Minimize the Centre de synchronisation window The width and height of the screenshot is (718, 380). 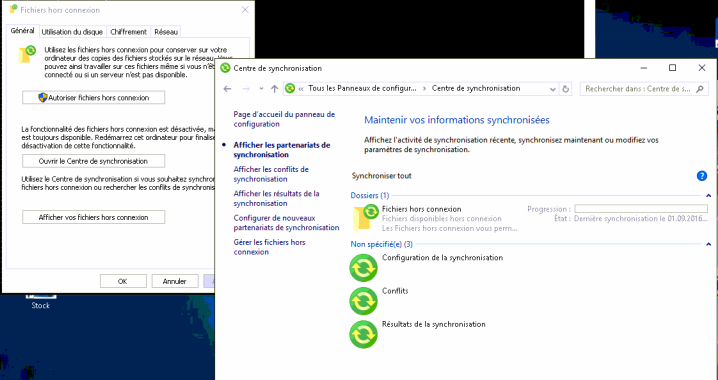644,68
